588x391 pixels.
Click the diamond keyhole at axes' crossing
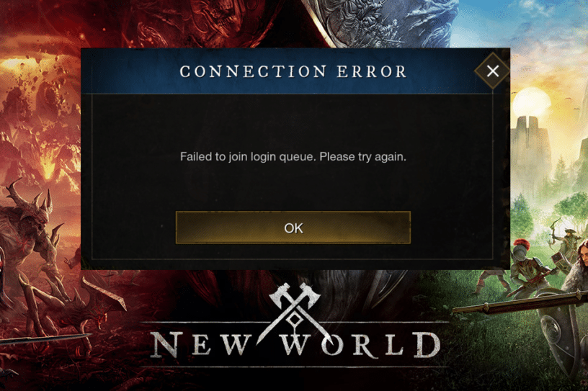295,320
